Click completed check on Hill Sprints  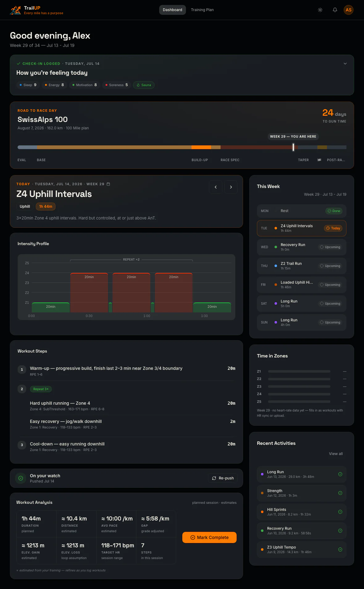pos(340,512)
